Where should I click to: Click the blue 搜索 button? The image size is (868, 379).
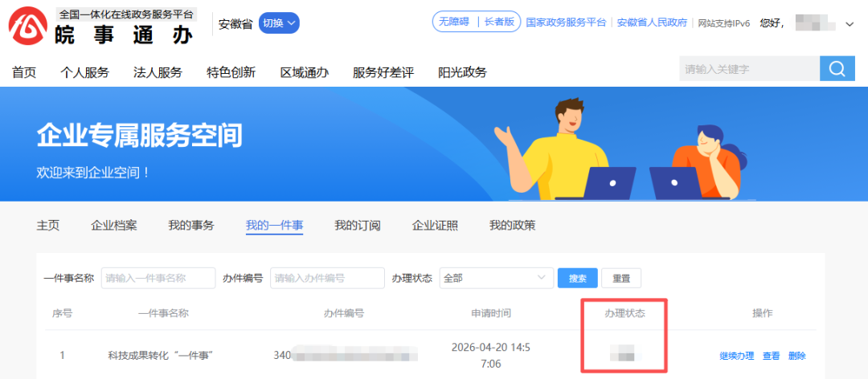(x=577, y=279)
